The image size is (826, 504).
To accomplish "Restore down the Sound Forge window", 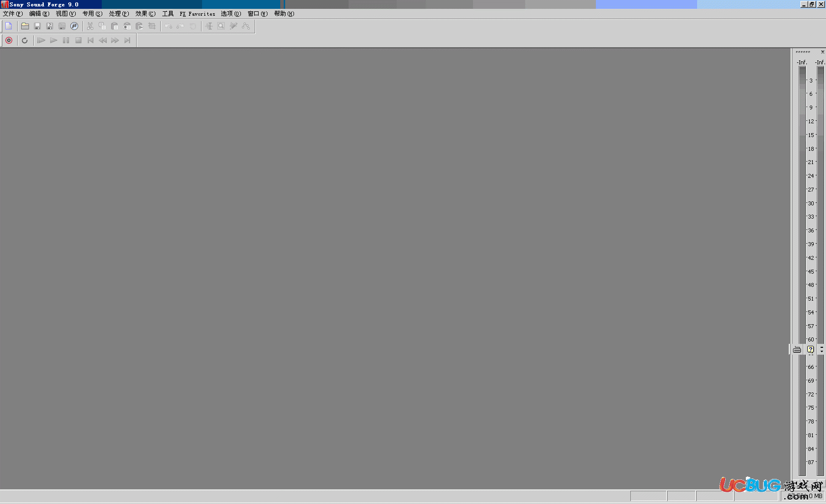I will [812, 4].
